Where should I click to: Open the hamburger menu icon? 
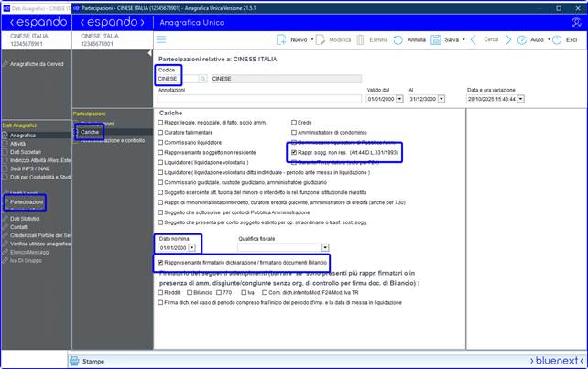pyautogui.click(x=161, y=39)
